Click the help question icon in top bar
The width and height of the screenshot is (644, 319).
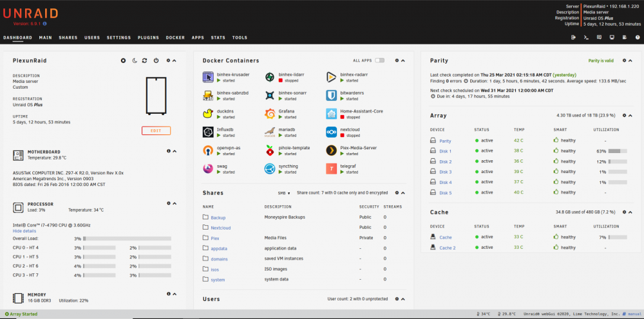638,37
